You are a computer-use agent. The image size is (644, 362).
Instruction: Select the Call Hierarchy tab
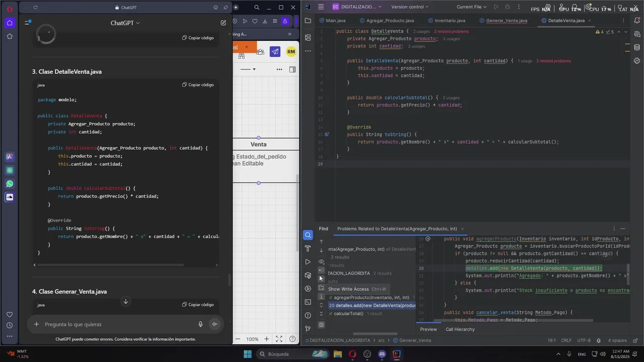coord(460,329)
